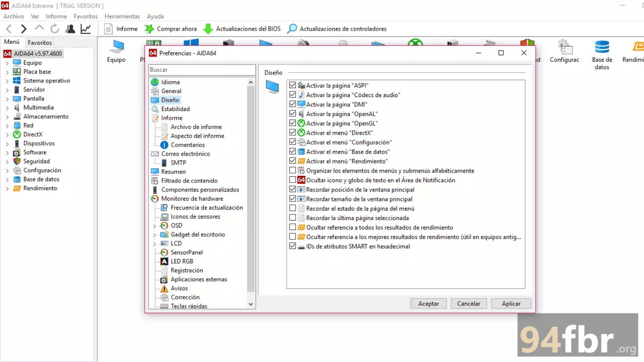The height and width of the screenshot is (362, 644).
Task: Click preferences tree scrollbar down arrow
Action: pos(251,304)
